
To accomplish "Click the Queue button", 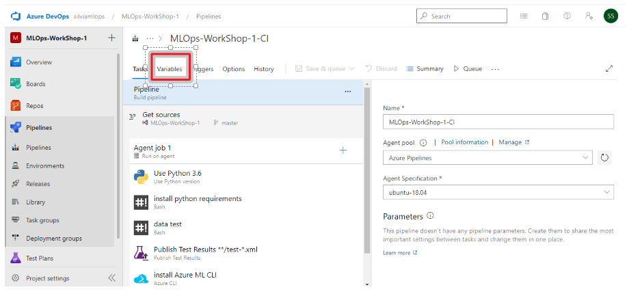I will pyautogui.click(x=468, y=68).
